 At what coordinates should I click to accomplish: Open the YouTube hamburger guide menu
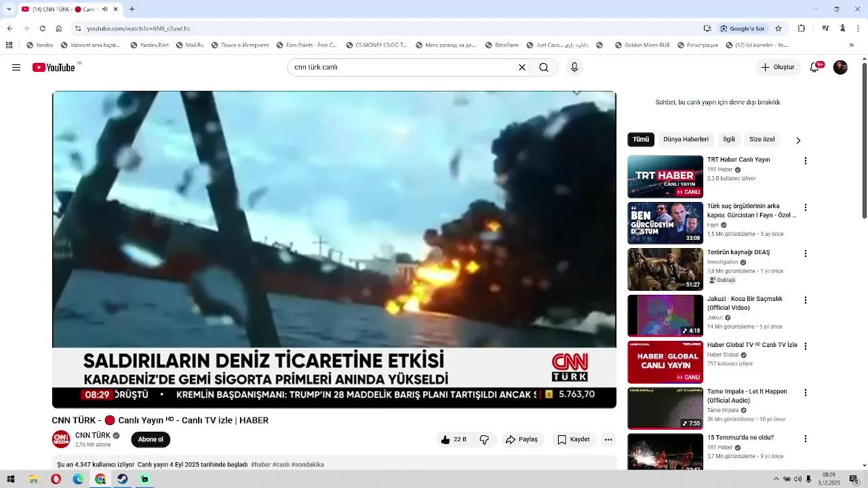coord(16,67)
